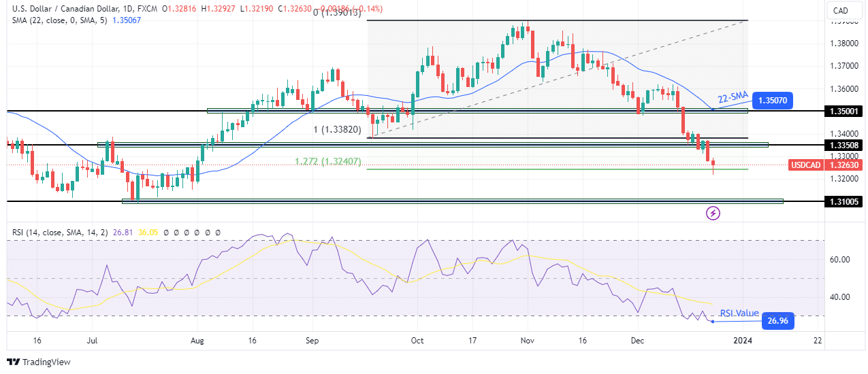Click the Jul date axis label

coord(93,340)
